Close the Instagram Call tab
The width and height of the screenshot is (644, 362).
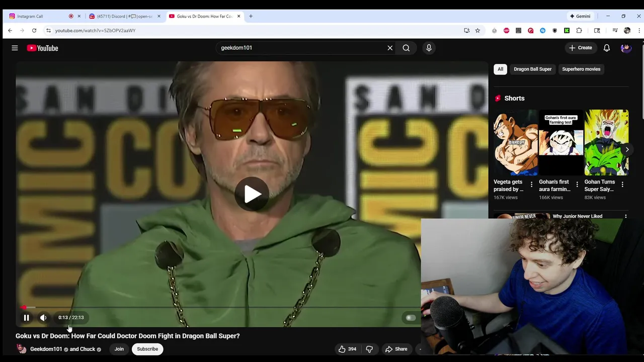79,16
